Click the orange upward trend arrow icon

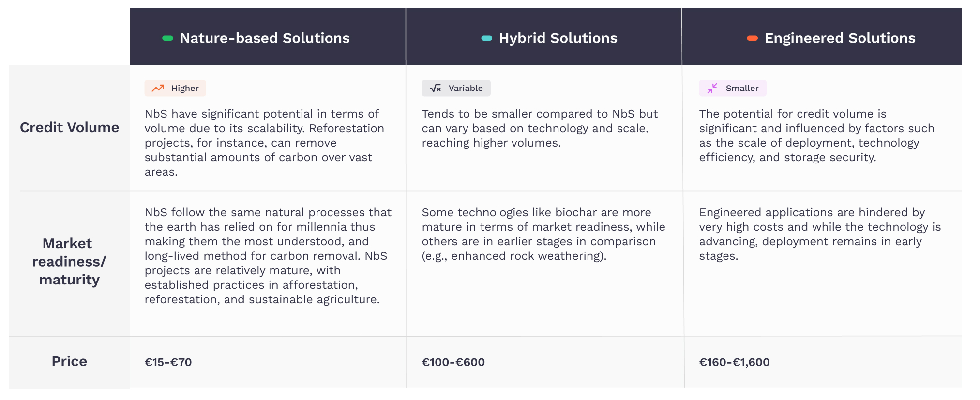[158, 88]
